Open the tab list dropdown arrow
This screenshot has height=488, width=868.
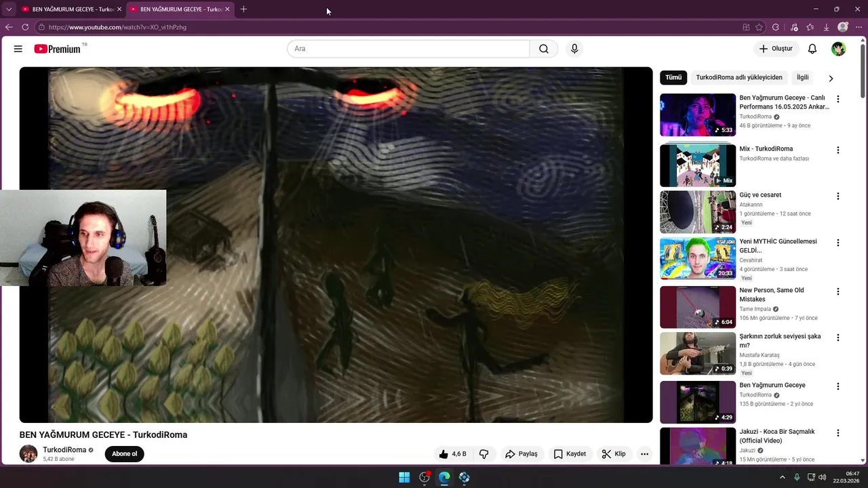9,9
